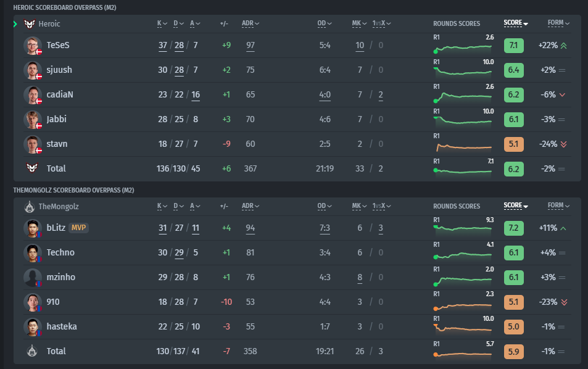Sort TheMongolz table by ADR
This screenshot has height=369, width=588.
(x=250, y=206)
